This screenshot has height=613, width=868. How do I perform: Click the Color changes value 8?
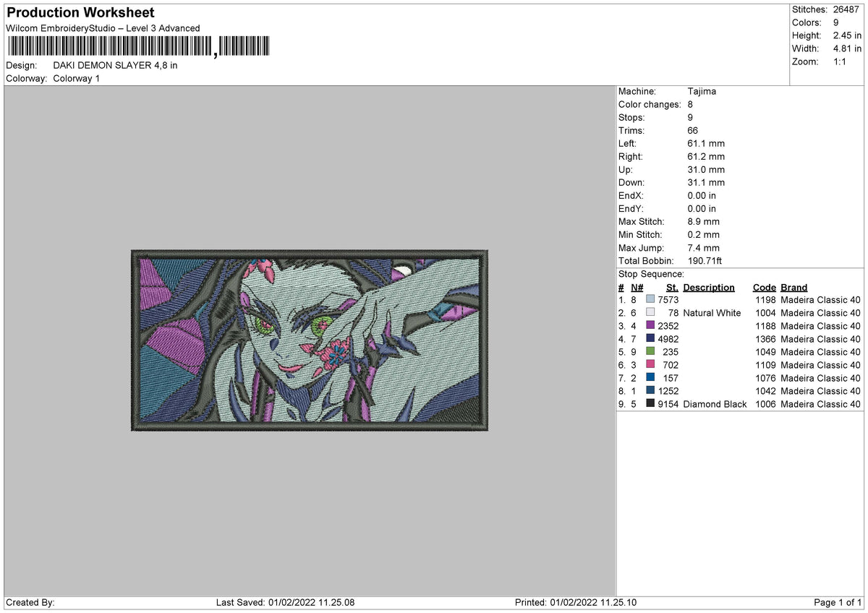click(691, 105)
